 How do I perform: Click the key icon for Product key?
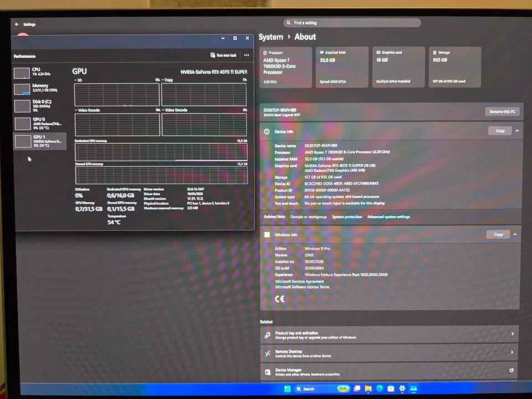[268, 335]
